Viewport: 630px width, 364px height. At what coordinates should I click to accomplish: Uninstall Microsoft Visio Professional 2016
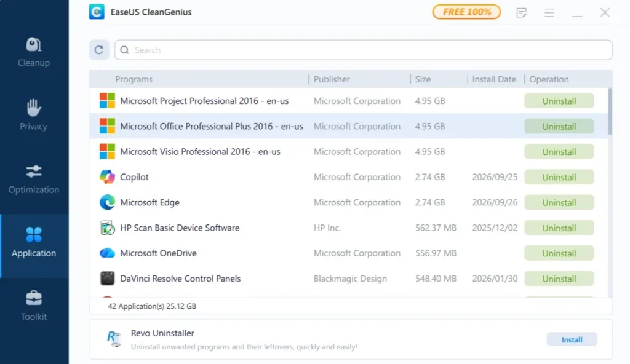[x=559, y=151]
